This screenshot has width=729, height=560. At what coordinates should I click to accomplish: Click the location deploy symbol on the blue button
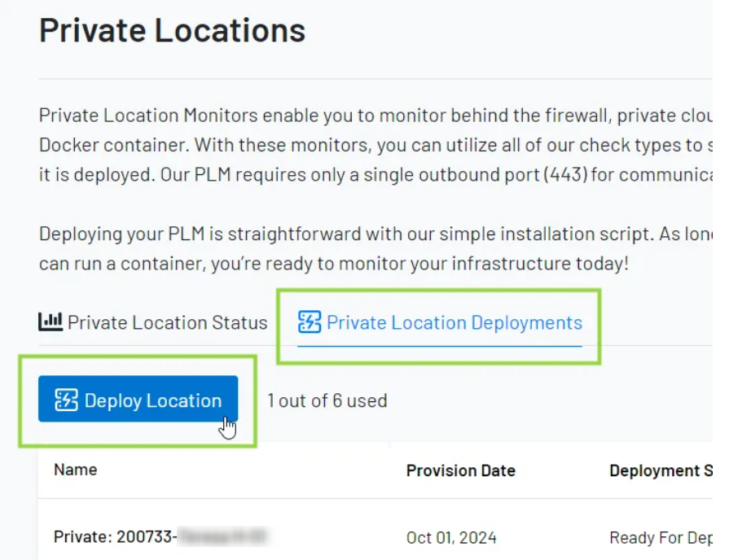pos(65,400)
